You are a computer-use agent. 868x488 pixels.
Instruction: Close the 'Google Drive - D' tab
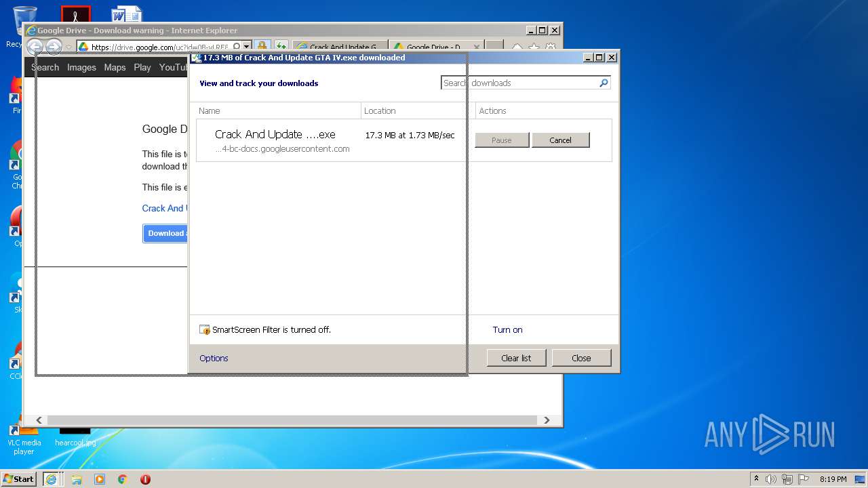tap(477, 47)
